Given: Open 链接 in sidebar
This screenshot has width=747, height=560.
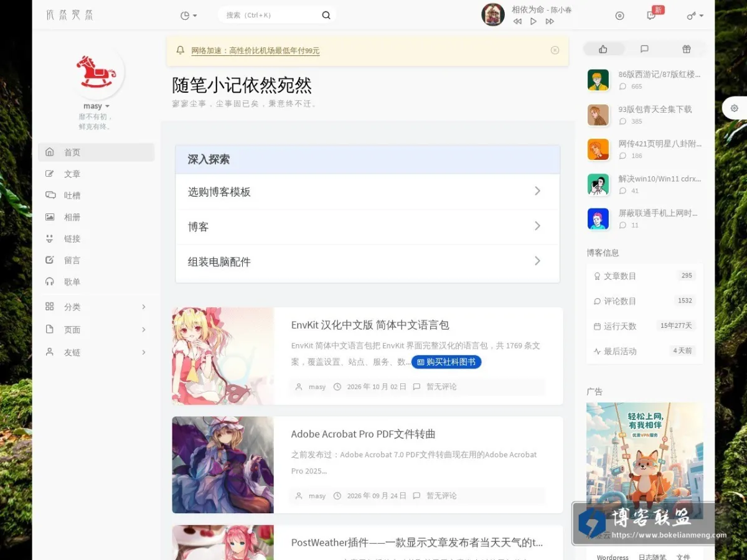Looking at the screenshot, I should (96, 239).
